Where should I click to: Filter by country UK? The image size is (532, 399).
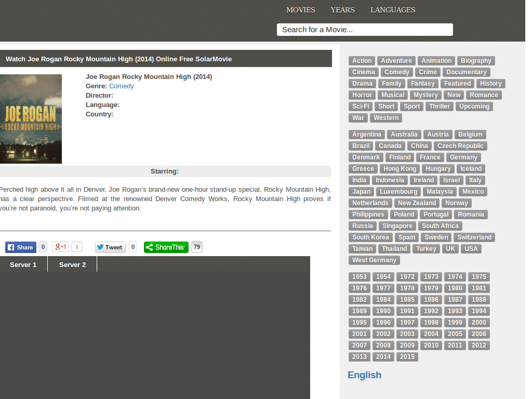click(450, 249)
